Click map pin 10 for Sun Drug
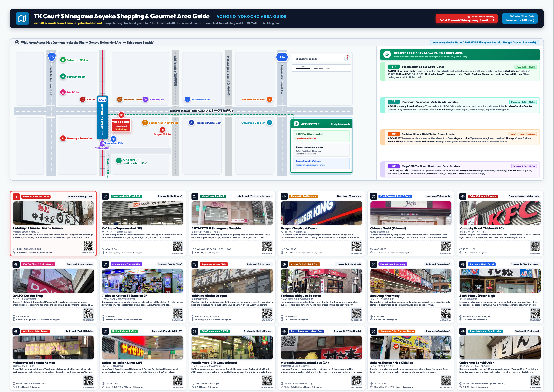The image size is (554, 392). click(x=145, y=99)
